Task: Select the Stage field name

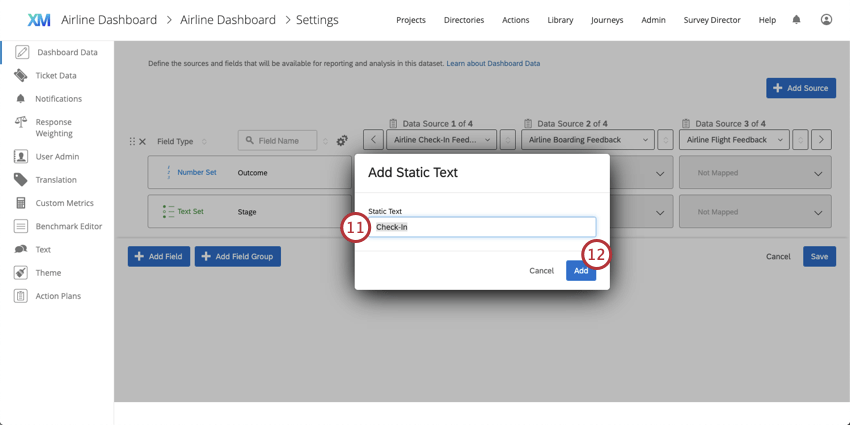Action: 247,212
